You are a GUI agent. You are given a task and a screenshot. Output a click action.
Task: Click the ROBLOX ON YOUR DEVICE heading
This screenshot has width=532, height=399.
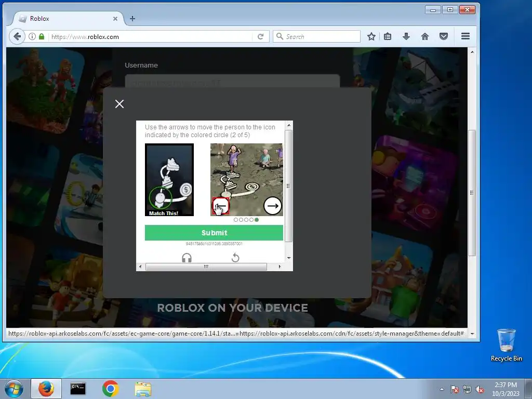[232, 308]
